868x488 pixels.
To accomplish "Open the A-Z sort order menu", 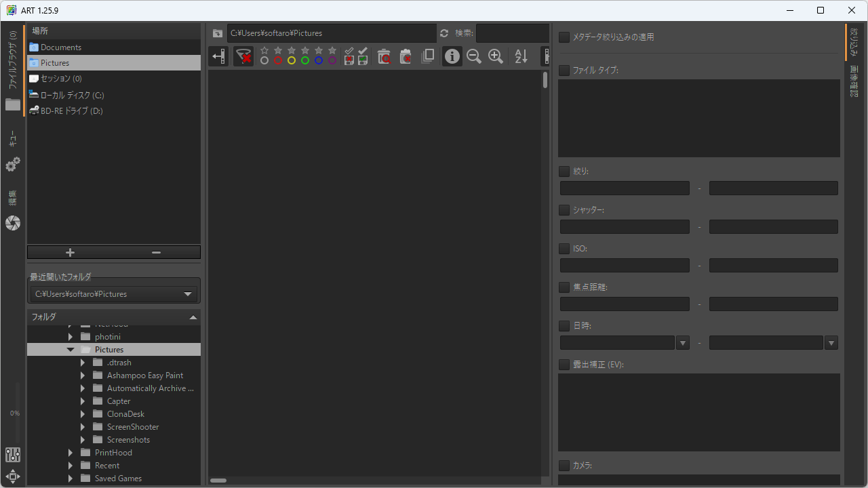I will point(521,56).
